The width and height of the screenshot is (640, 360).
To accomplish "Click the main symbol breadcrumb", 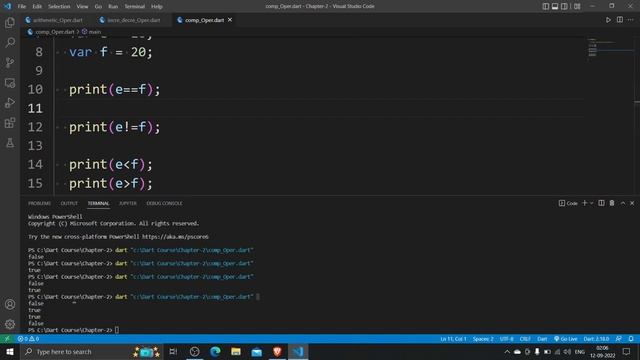I will [x=95, y=31].
